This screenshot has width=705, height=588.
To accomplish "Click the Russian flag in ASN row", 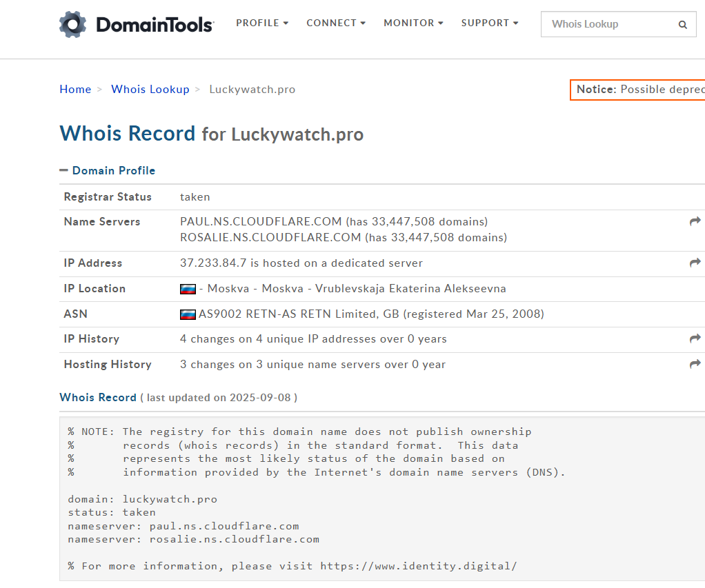I will pos(188,314).
